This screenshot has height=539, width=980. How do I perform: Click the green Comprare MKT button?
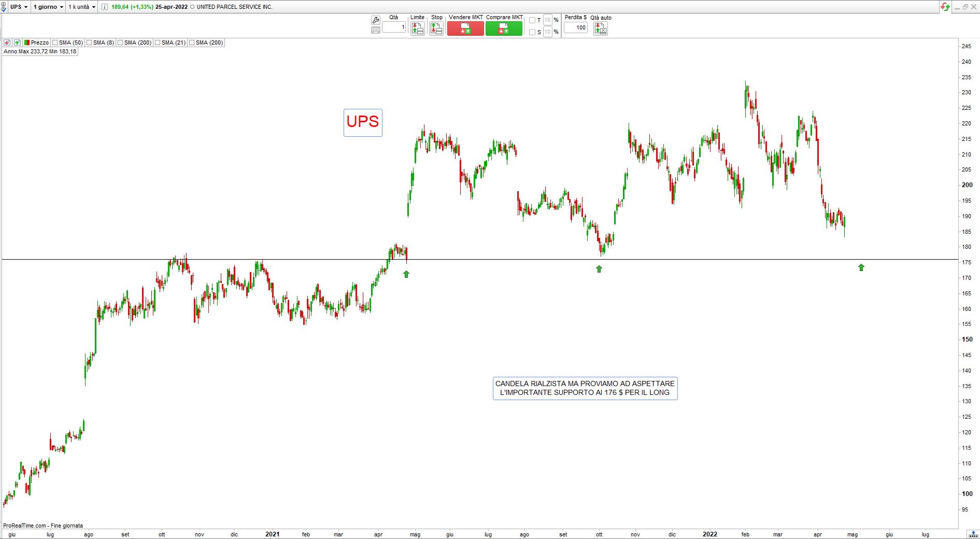coord(504,29)
